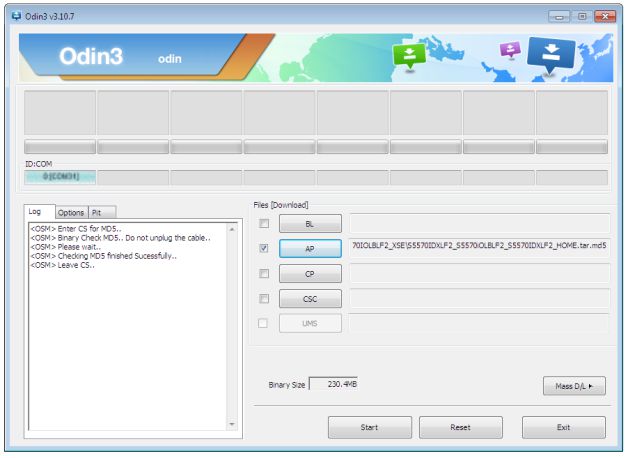
Task: Click log line 'Checking MD5 finished Sucessfully..'
Action: pos(103,256)
